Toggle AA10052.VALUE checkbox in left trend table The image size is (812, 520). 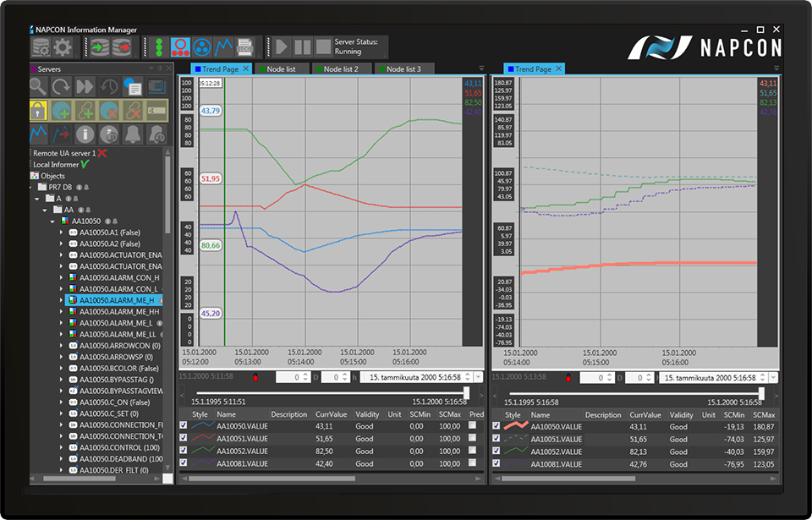pos(184,452)
